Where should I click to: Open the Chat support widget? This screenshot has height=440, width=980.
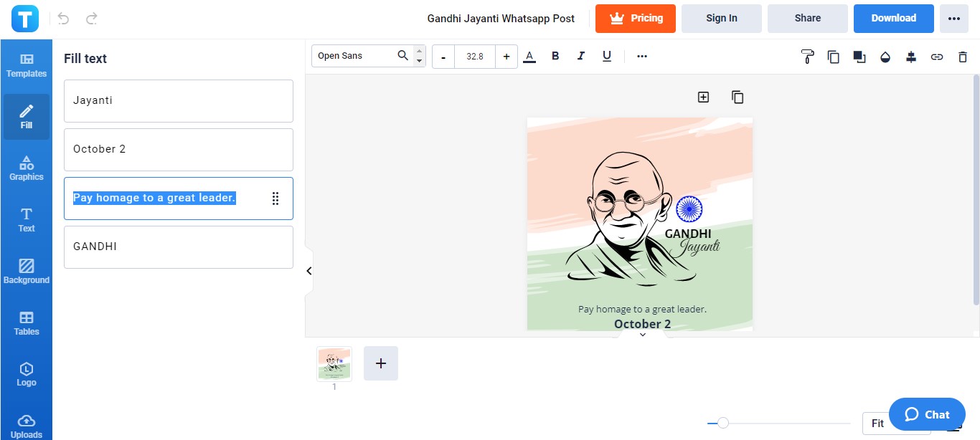click(927, 414)
